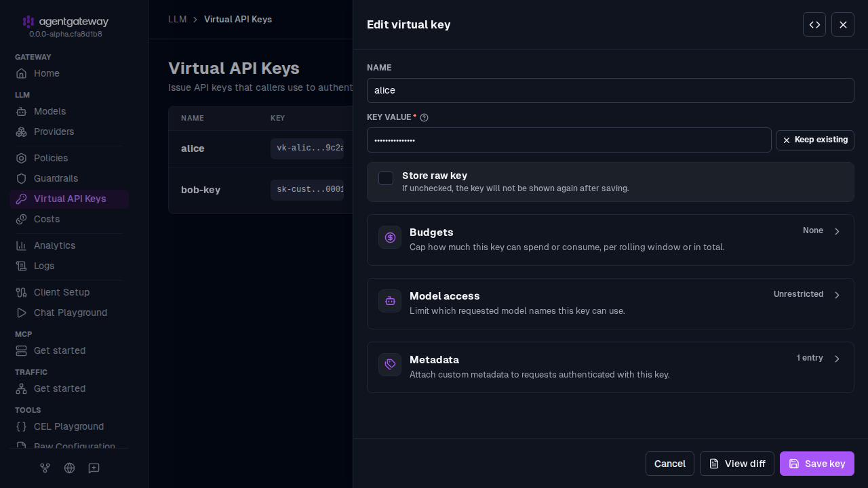Viewport: 868px width, 488px height.
Task: Click the MCP Get started server icon
Action: click(x=22, y=350)
